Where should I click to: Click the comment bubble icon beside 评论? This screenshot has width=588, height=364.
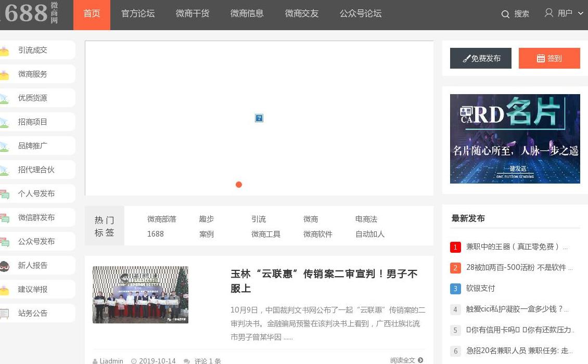[187, 361]
